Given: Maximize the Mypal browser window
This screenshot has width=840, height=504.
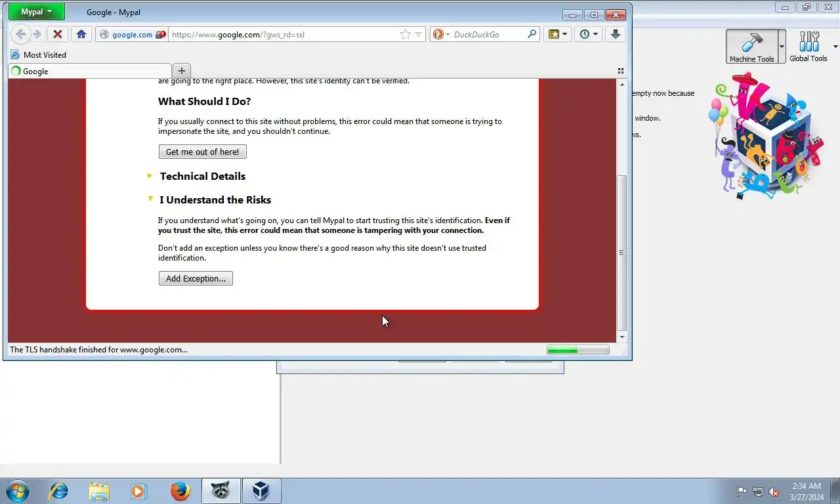Looking at the screenshot, I should click(594, 14).
